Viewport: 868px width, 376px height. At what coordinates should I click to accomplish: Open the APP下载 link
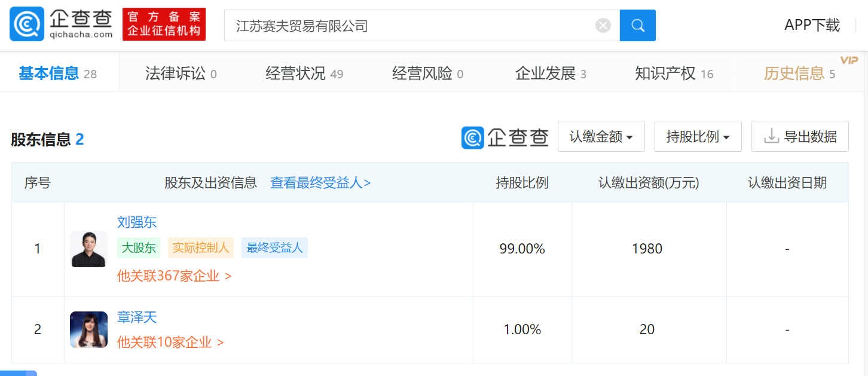(x=812, y=25)
